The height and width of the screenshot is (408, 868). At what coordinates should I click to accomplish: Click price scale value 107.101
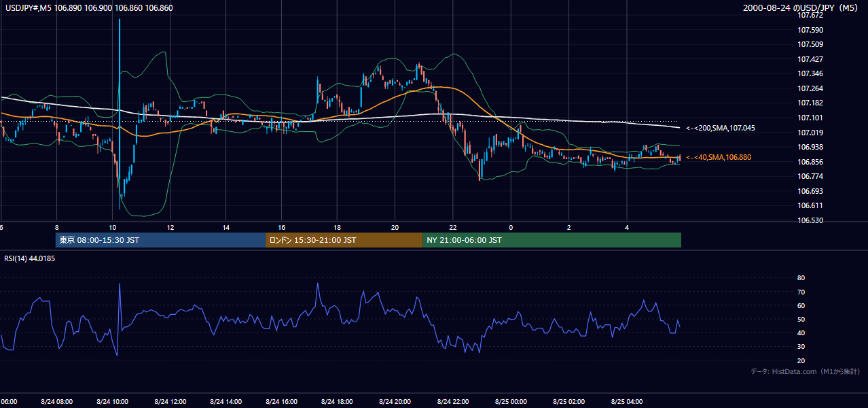[x=810, y=118]
